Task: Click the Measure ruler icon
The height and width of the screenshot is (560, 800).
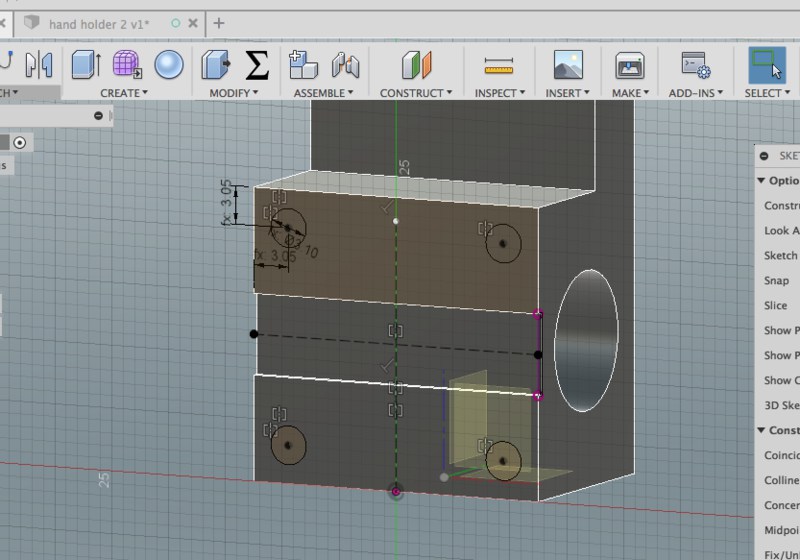Action: [x=497, y=65]
